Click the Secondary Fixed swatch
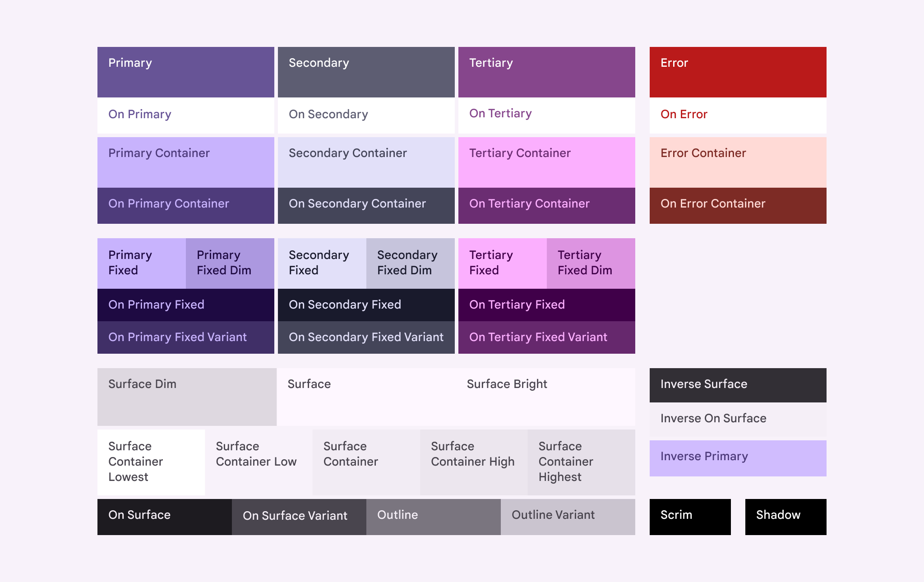 322,263
